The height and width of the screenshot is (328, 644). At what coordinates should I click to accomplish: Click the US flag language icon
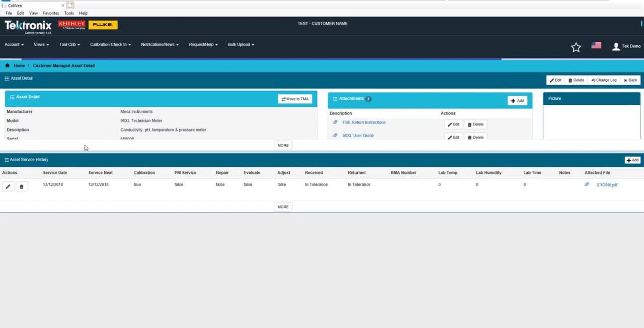pos(596,45)
